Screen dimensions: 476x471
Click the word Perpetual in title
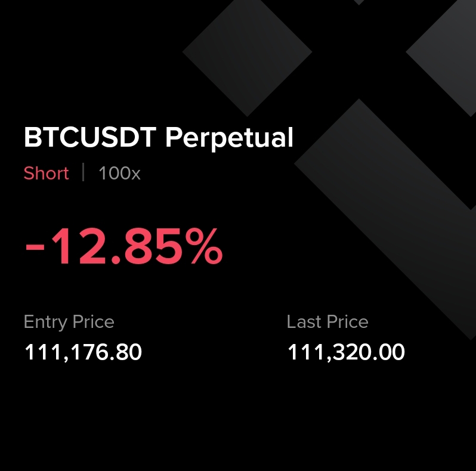[229, 140]
